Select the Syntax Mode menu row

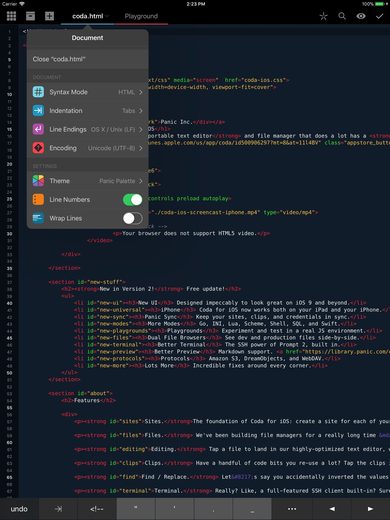point(88,92)
